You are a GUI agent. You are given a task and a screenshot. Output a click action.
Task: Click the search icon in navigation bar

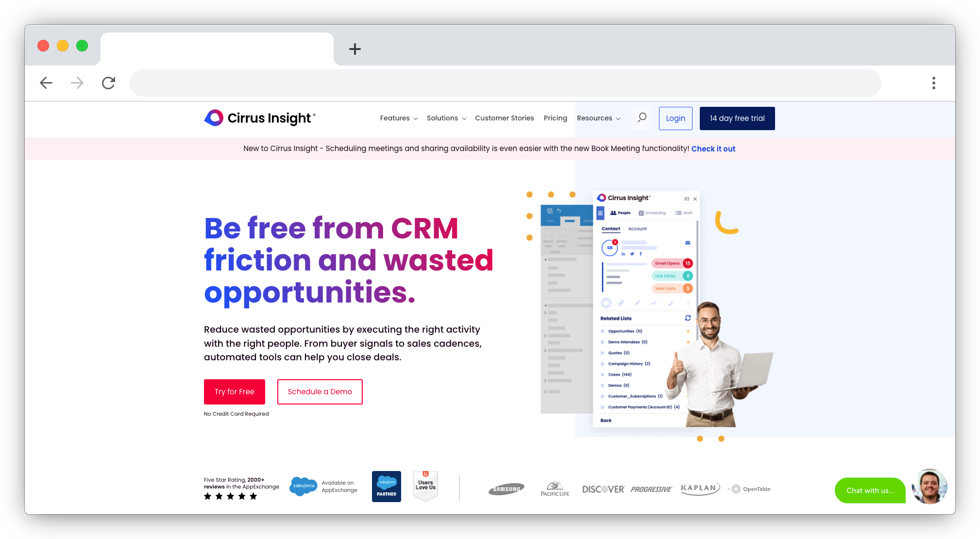[x=642, y=118]
